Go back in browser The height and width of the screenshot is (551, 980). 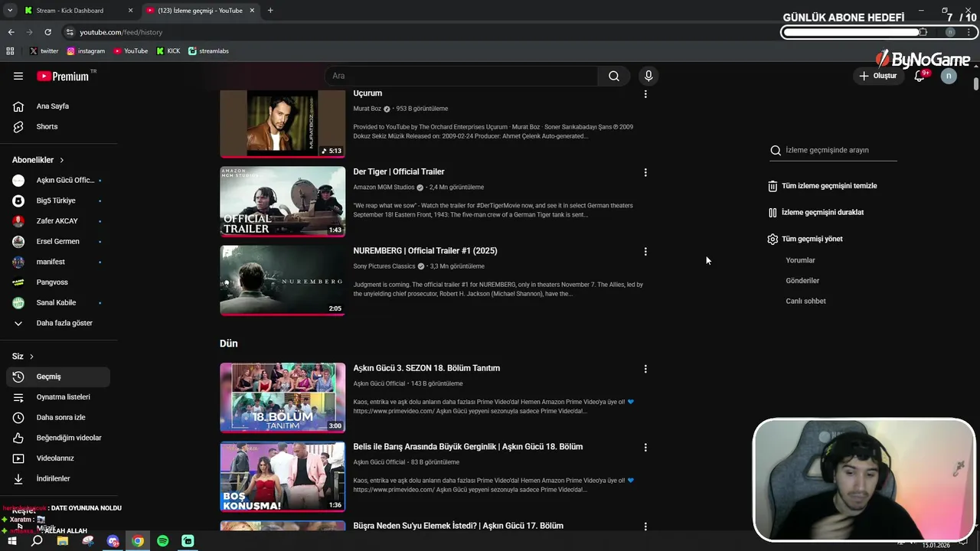point(11,32)
